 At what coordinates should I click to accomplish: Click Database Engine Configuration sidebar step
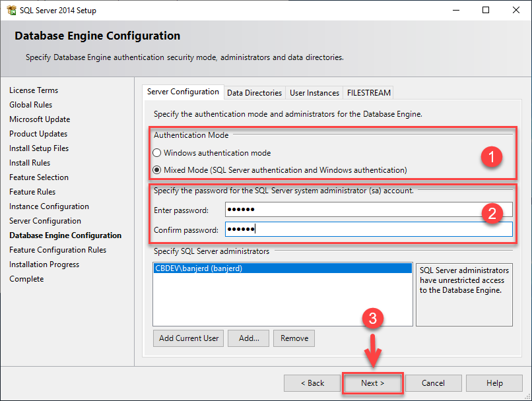(65, 235)
